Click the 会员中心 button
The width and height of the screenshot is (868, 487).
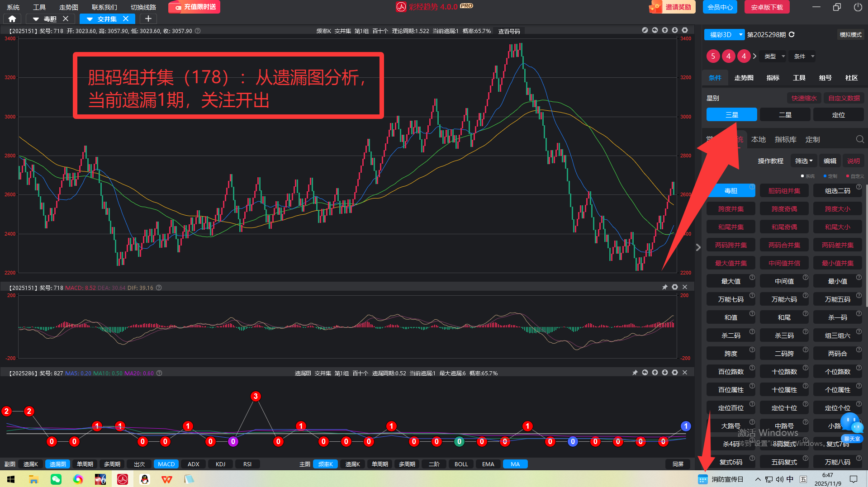(x=720, y=7)
